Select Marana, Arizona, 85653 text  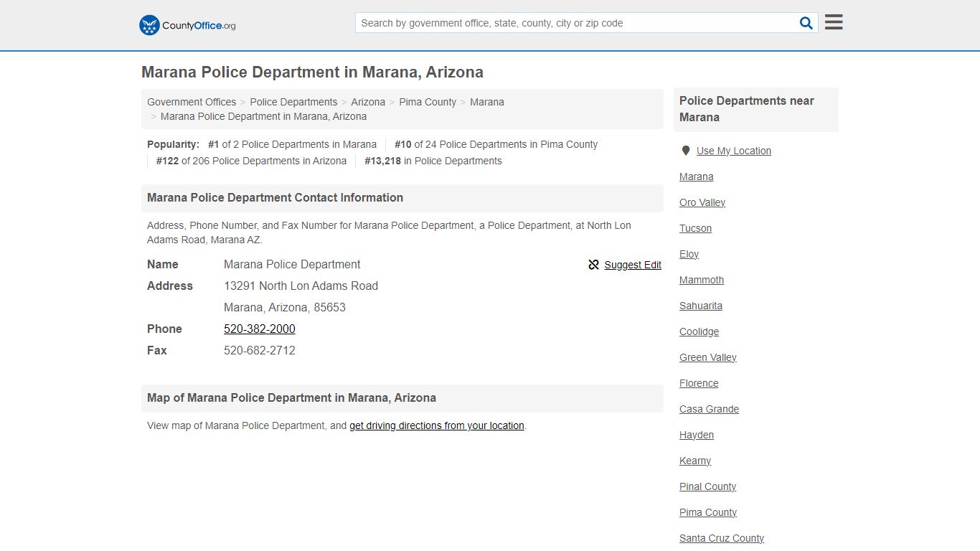tap(285, 307)
